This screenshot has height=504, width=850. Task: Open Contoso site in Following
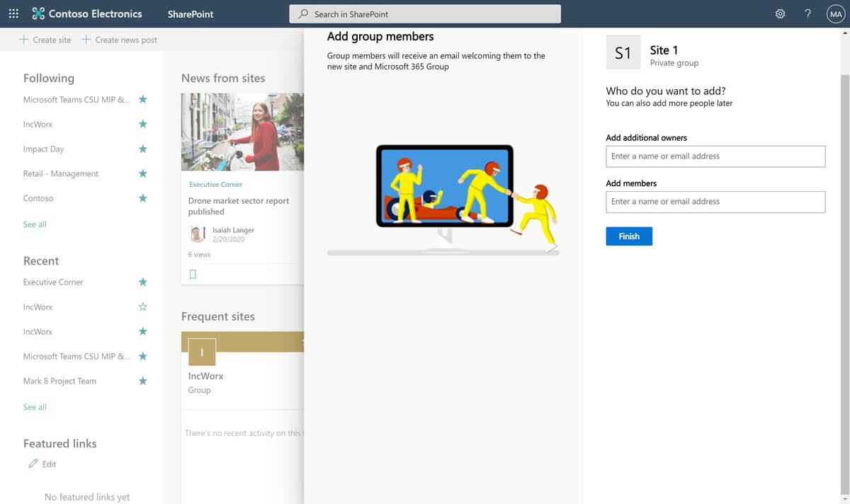pos(38,199)
